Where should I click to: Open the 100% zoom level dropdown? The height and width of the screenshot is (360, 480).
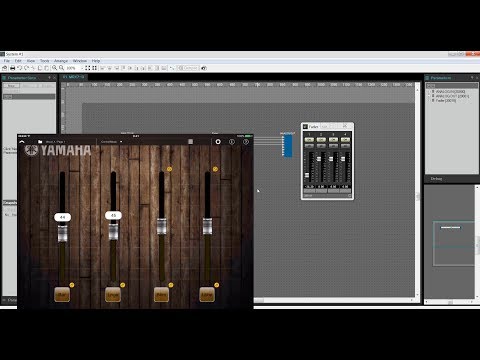75,68
